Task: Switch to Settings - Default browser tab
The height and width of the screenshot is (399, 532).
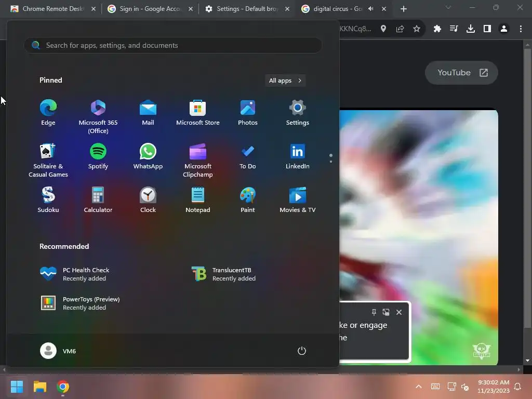Action: 248,9
